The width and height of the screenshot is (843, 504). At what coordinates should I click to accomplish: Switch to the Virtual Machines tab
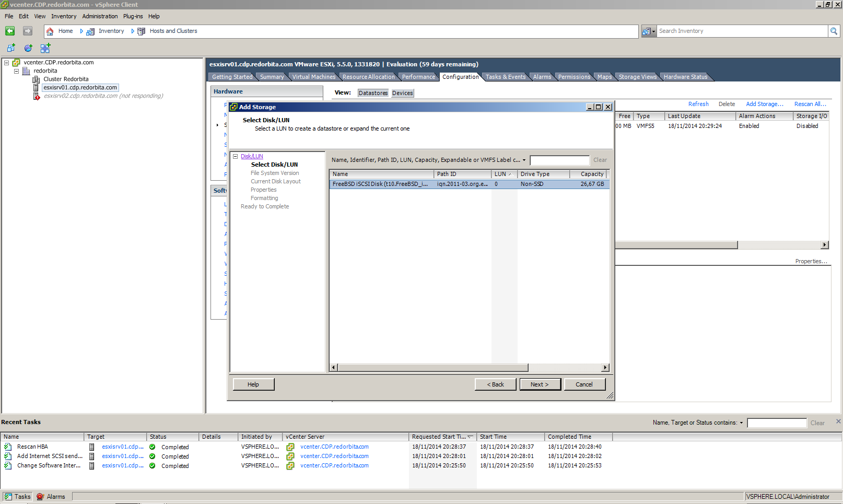313,77
